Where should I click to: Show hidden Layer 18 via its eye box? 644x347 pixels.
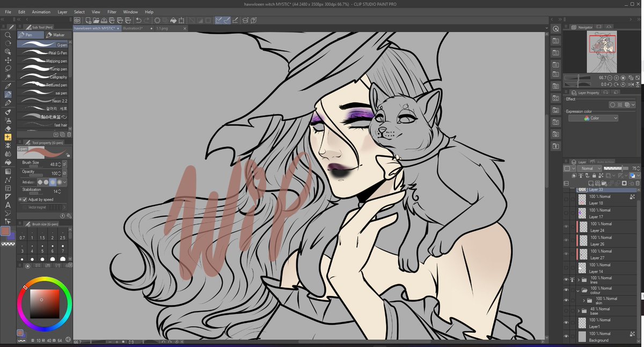(566, 200)
